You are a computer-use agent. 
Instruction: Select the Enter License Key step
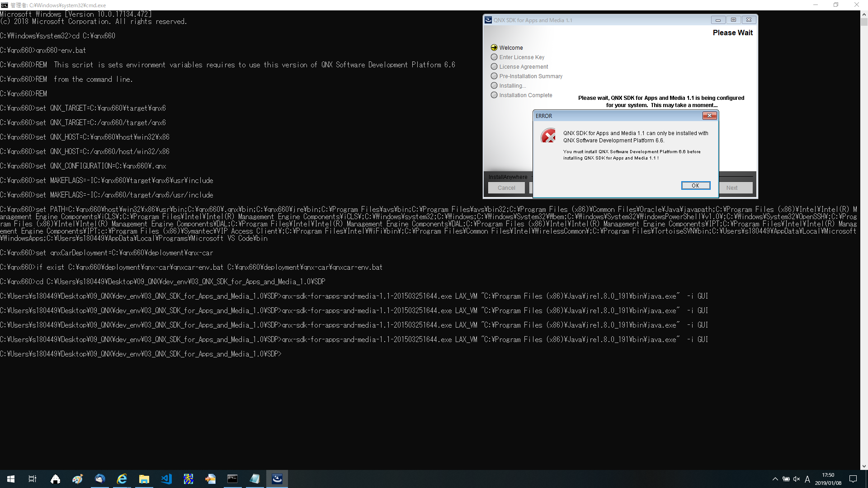tap(522, 57)
